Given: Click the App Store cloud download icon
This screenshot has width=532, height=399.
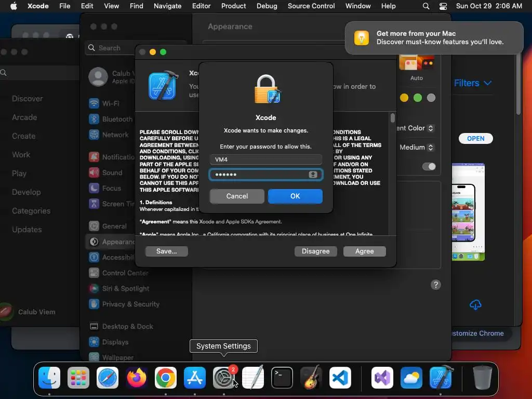Looking at the screenshot, I should coord(475,304).
